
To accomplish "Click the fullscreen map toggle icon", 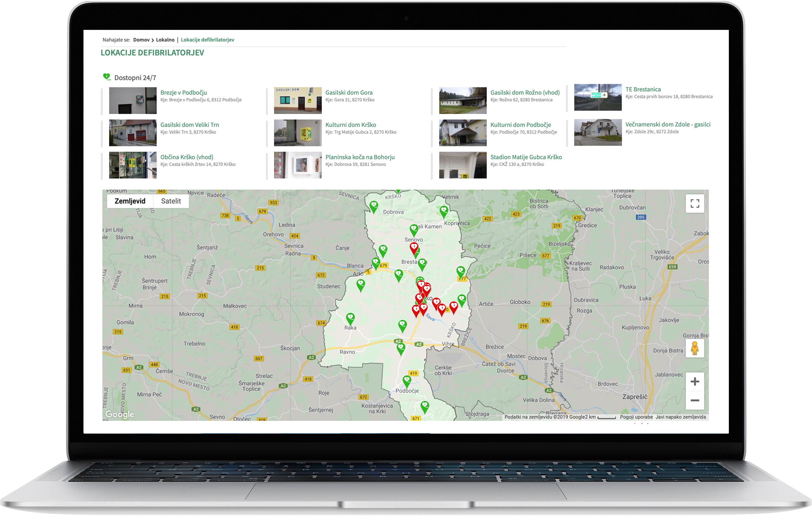I will pos(694,203).
